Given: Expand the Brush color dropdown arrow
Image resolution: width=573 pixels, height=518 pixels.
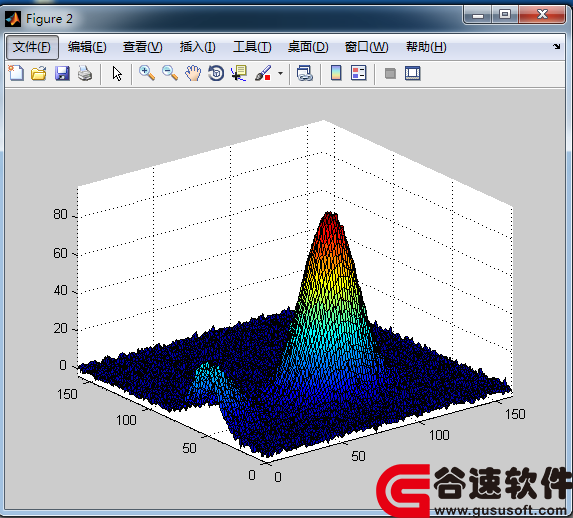Looking at the screenshot, I should point(280,73).
